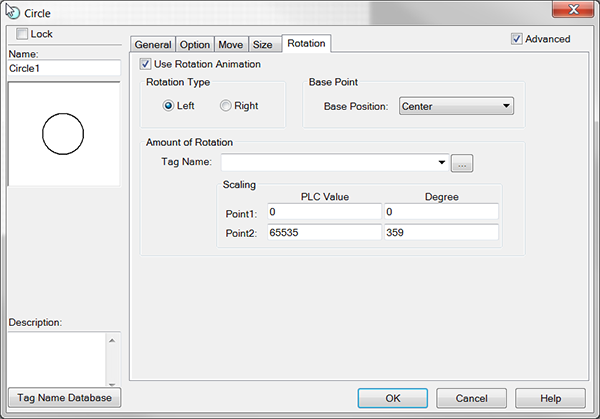
Task: Toggle Use Rotation Animation checkbox
Action: click(x=147, y=64)
